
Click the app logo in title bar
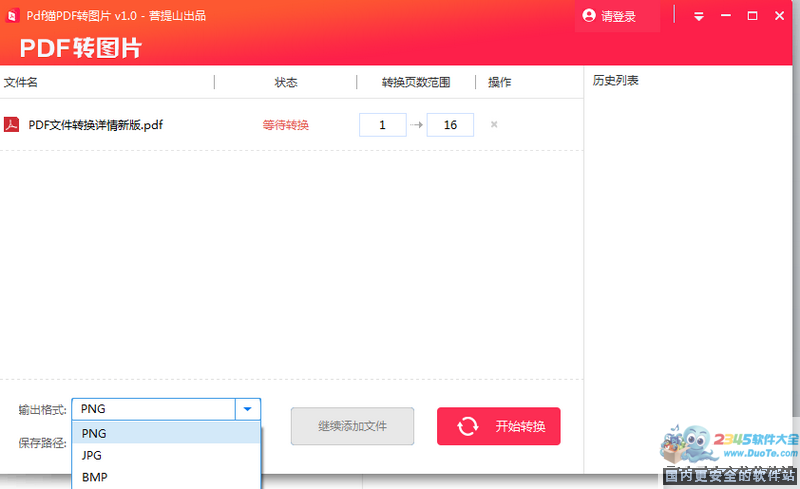(11, 15)
